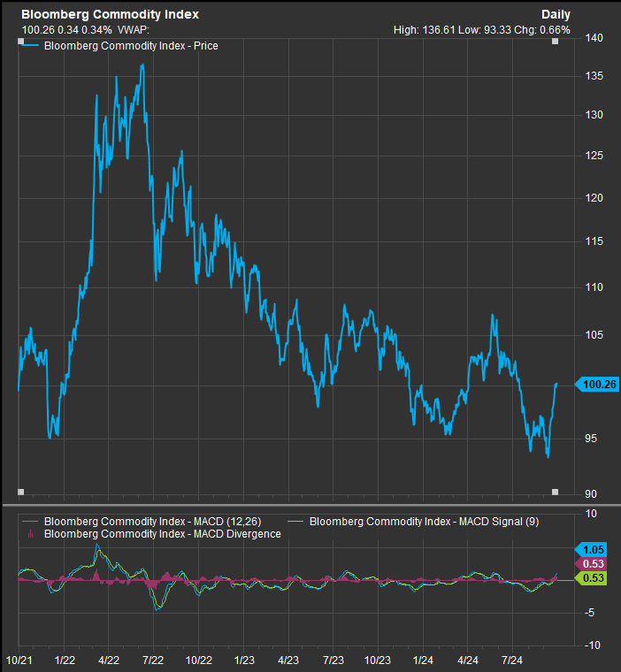621x672 pixels.
Task: Click the 7/24 date axis label
Action: point(512,660)
